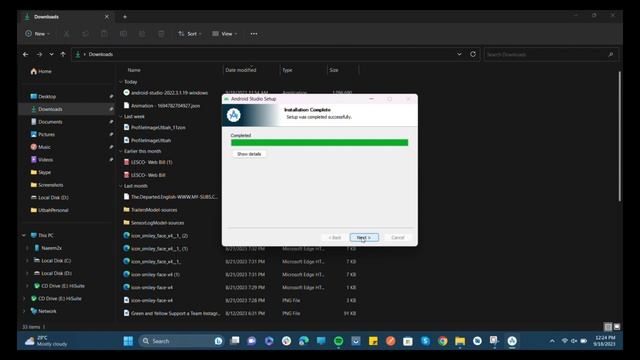Open Google Chrome from the taskbar
Viewport: 640px width, 360px height.
tap(442, 341)
